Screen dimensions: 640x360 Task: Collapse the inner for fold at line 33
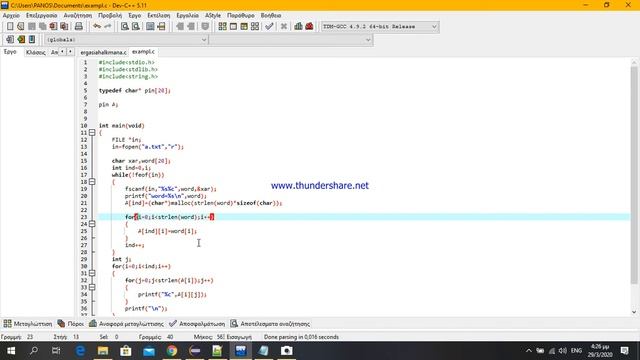coord(92,287)
